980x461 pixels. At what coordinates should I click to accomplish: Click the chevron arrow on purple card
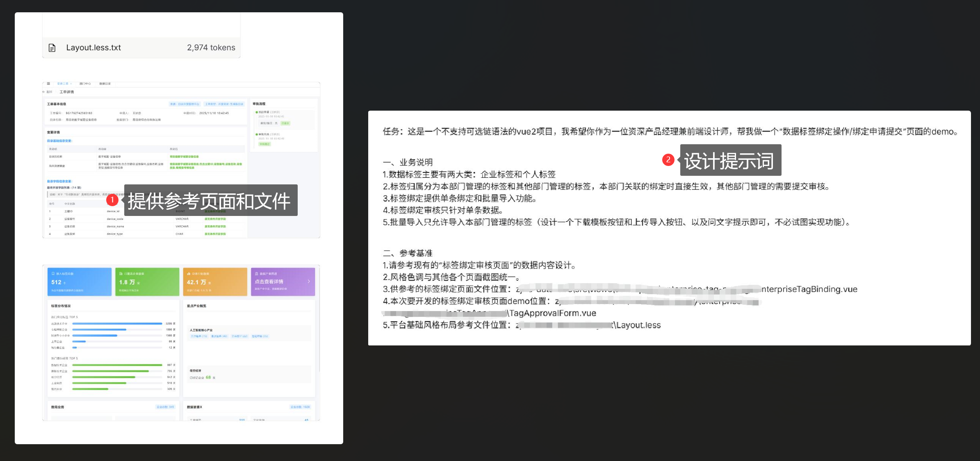(x=309, y=282)
